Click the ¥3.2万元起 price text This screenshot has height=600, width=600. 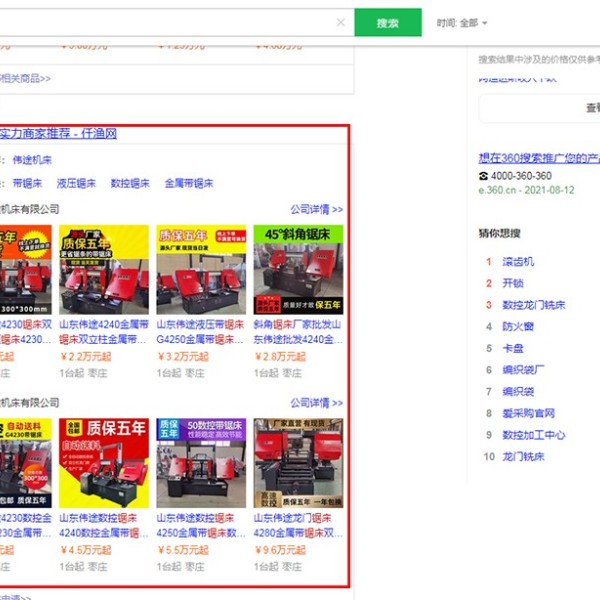click(183, 357)
